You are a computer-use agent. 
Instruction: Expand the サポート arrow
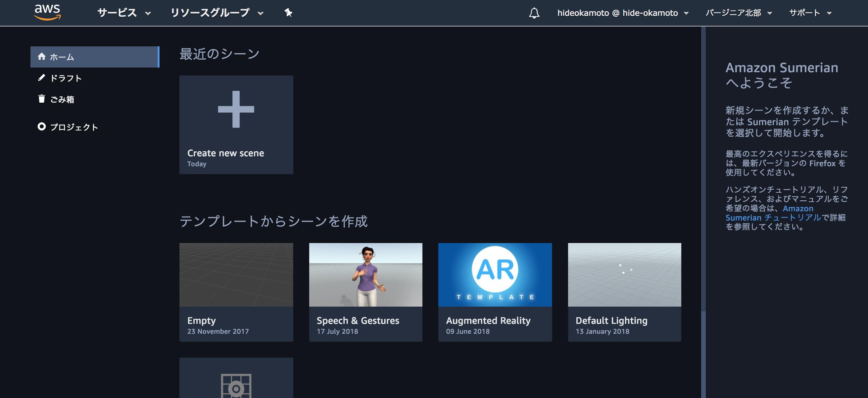pos(829,14)
